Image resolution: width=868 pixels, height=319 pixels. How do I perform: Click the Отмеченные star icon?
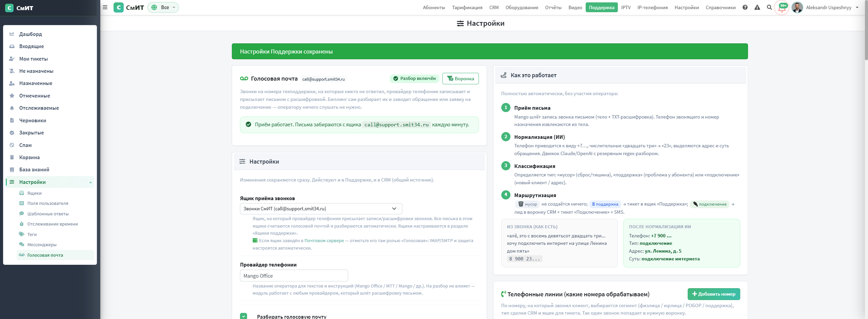click(x=12, y=95)
